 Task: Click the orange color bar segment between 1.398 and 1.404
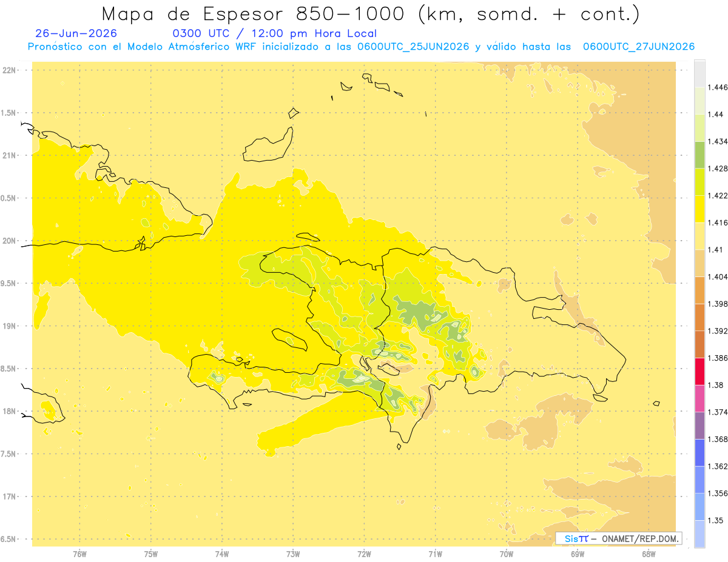[699, 290]
